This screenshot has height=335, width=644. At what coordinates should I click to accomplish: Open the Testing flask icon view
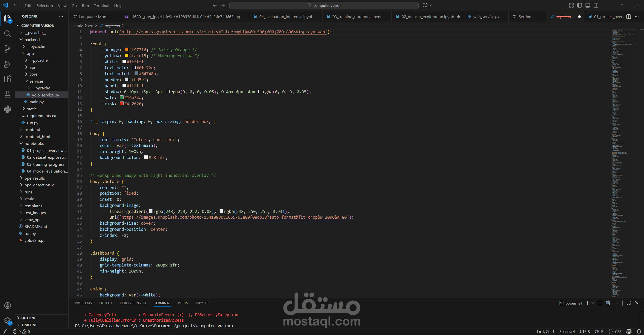[8, 94]
